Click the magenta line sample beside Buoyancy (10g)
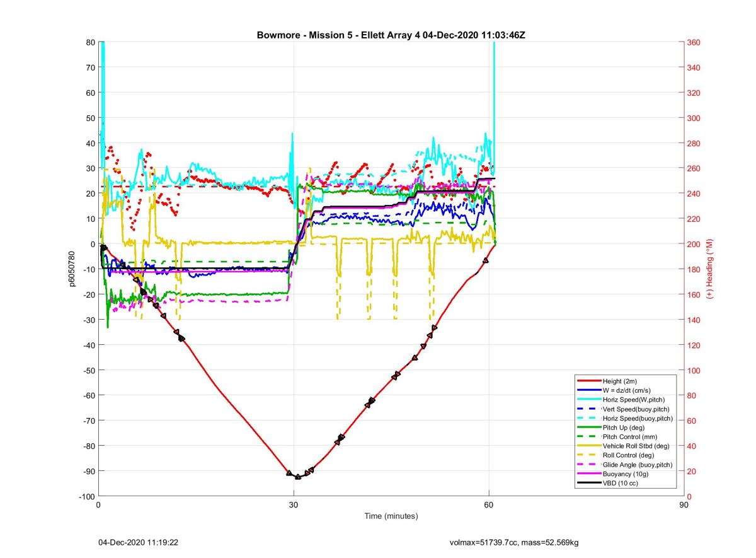Screen dimensions: 756x558 588,474
